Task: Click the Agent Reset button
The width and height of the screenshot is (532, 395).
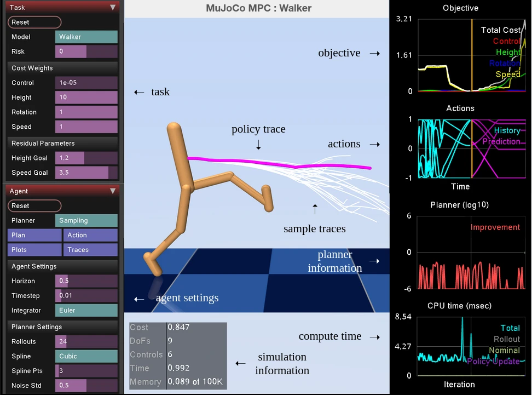Action: (34, 205)
